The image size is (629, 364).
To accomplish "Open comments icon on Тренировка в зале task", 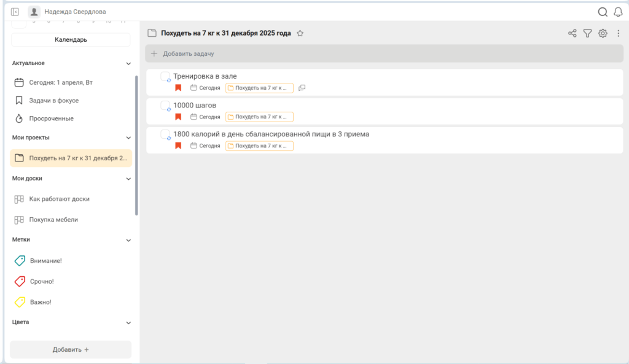I will [x=302, y=88].
